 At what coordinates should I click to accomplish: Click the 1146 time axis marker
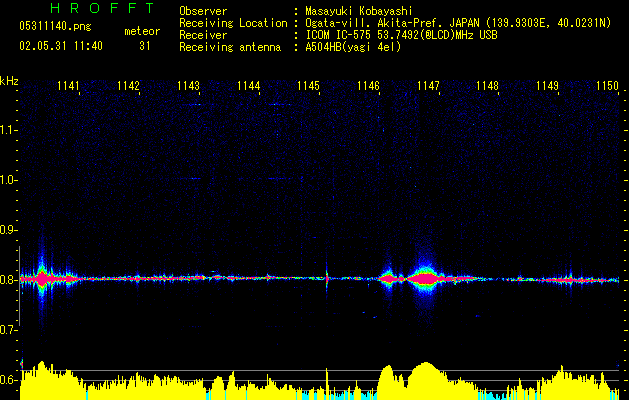point(368,86)
